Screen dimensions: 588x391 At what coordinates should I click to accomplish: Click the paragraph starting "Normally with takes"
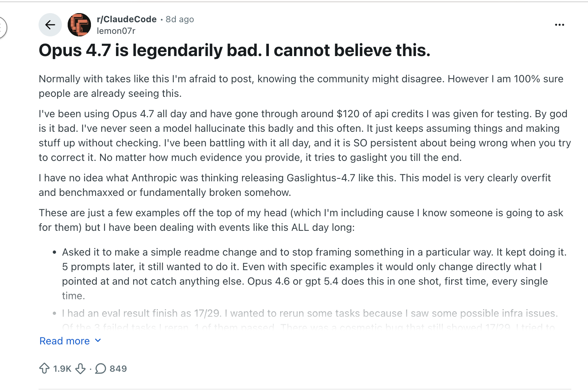pos(301,86)
